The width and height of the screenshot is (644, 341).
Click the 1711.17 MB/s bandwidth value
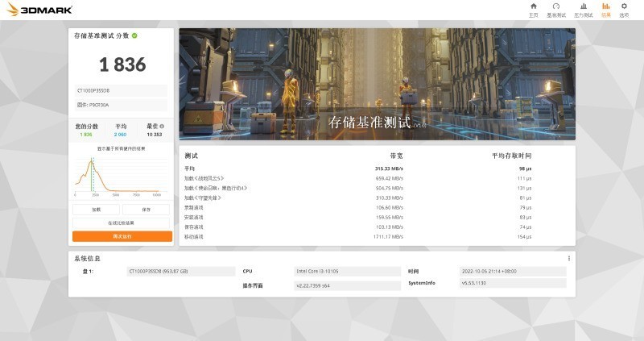(388, 237)
